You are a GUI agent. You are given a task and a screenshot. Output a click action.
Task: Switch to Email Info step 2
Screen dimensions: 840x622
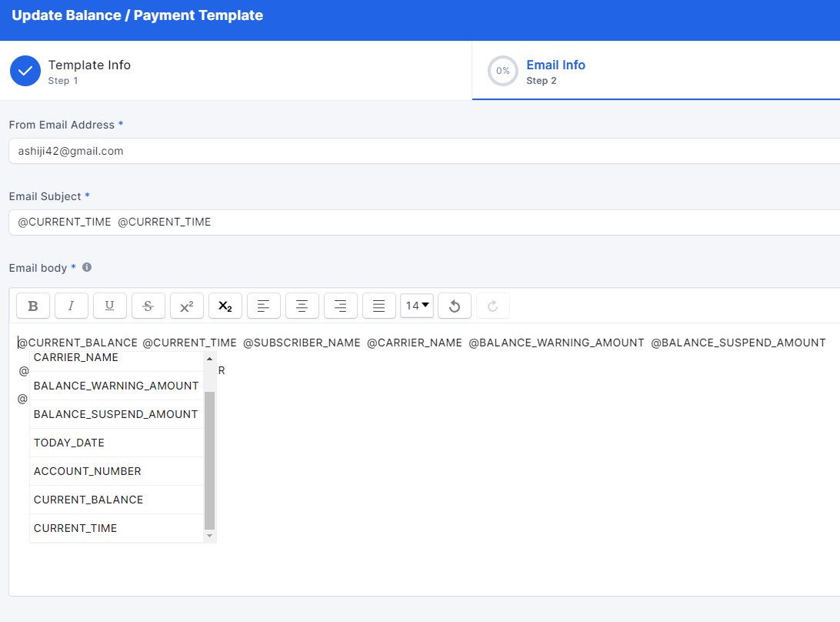655,71
